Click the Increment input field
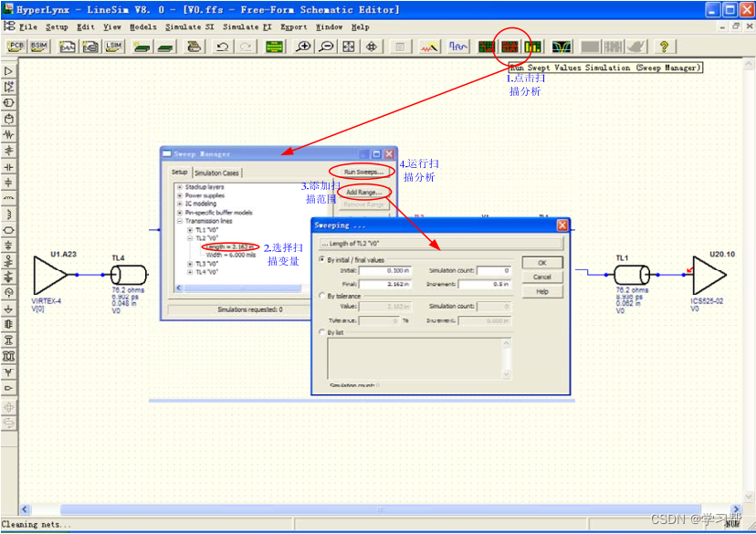Screen dimensions: 756x534 [x=484, y=284]
